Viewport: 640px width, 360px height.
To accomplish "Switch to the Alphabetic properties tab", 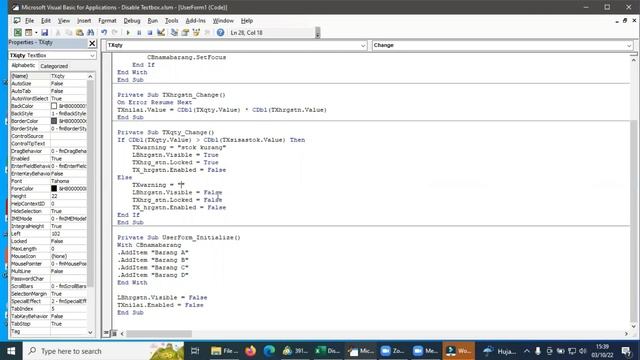I will pos(23,66).
